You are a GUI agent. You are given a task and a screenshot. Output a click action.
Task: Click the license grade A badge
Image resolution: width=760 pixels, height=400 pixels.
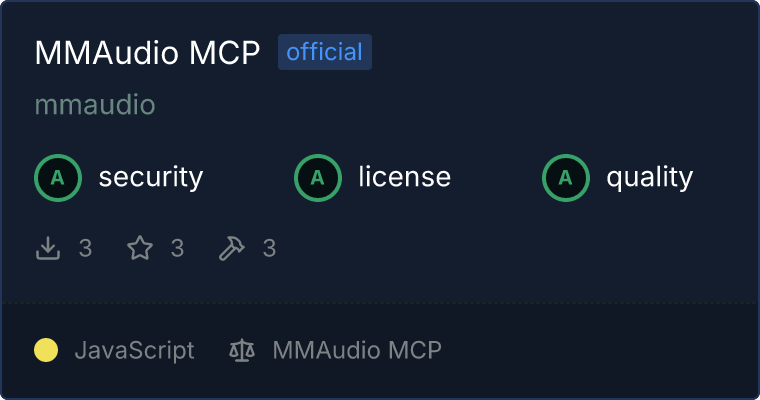(318, 178)
